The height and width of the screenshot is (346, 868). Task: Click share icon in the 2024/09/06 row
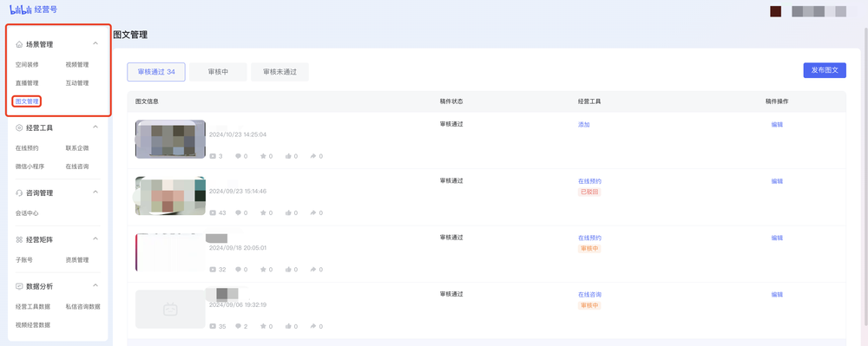313,327
